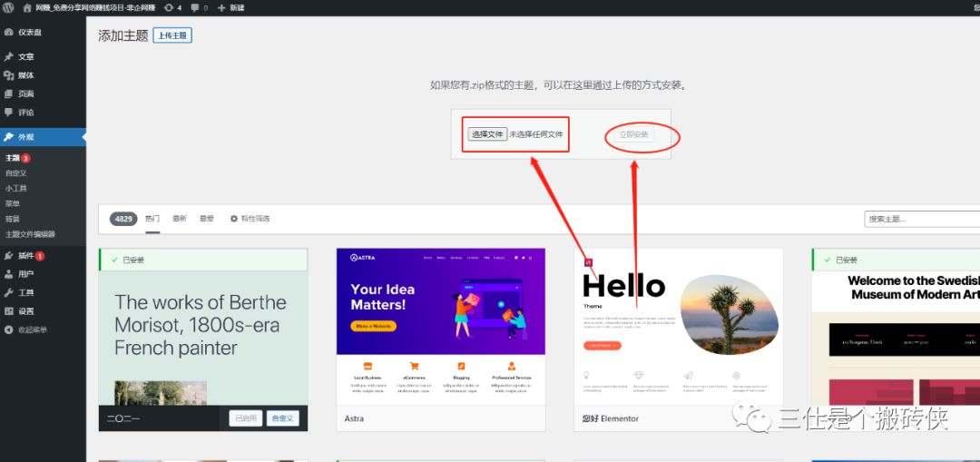This screenshot has height=462, width=980.
Task: Open the updates icon showing 4
Action: (169, 8)
